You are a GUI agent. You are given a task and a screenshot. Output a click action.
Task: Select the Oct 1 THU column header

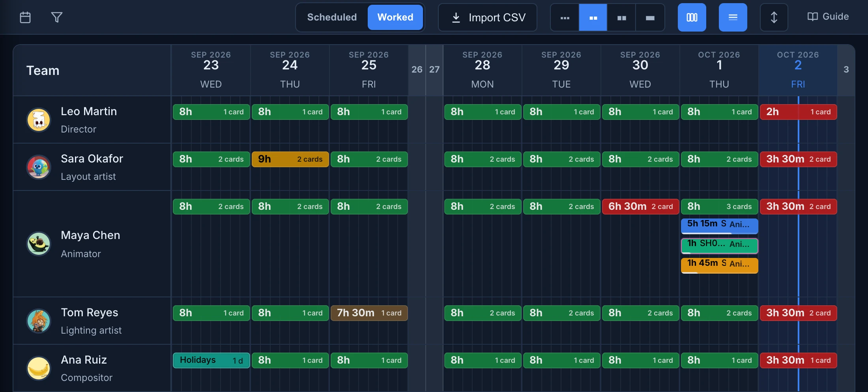[x=719, y=70]
